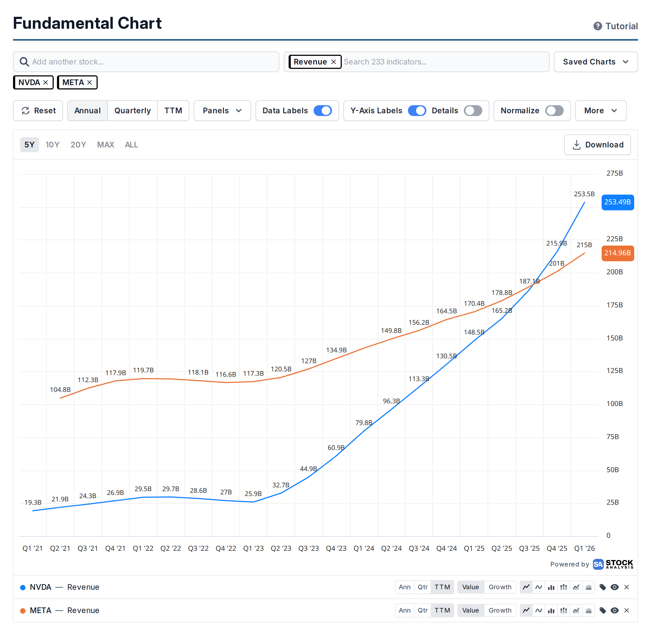The image size is (651, 644).
Task: Select the 20Y time range
Action: [78, 145]
